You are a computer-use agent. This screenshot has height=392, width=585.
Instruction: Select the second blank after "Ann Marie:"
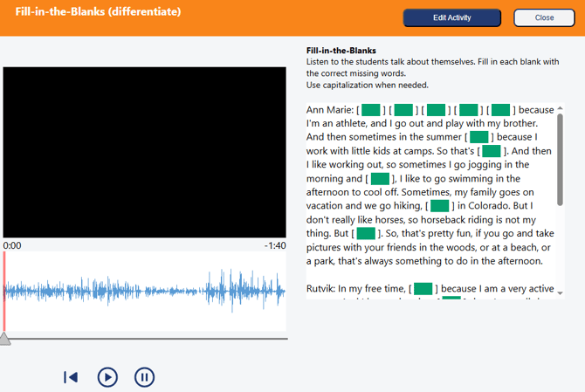[x=403, y=110]
